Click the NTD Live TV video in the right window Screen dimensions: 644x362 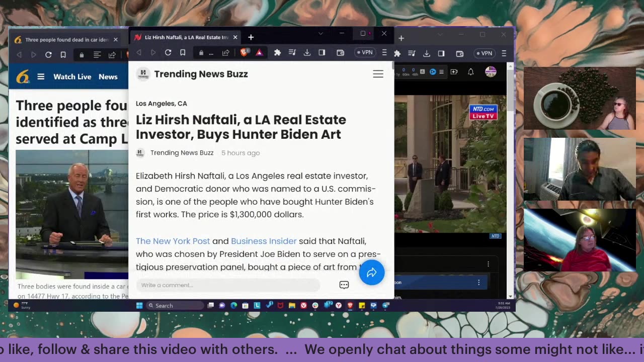coord(450,164)
